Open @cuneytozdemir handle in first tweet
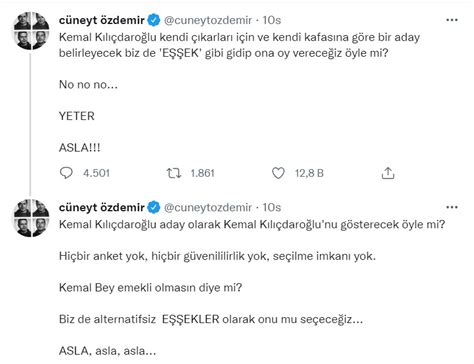This screenshot has height=364, width=474. pos(208,21)
